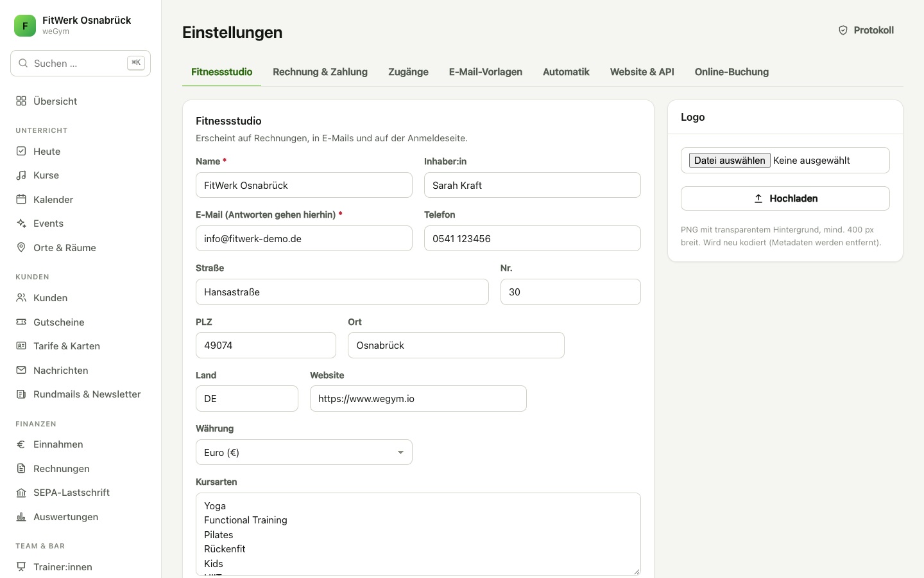924x578 pixels.
Task: Click the PLZ postal code field
Action: 266,345
